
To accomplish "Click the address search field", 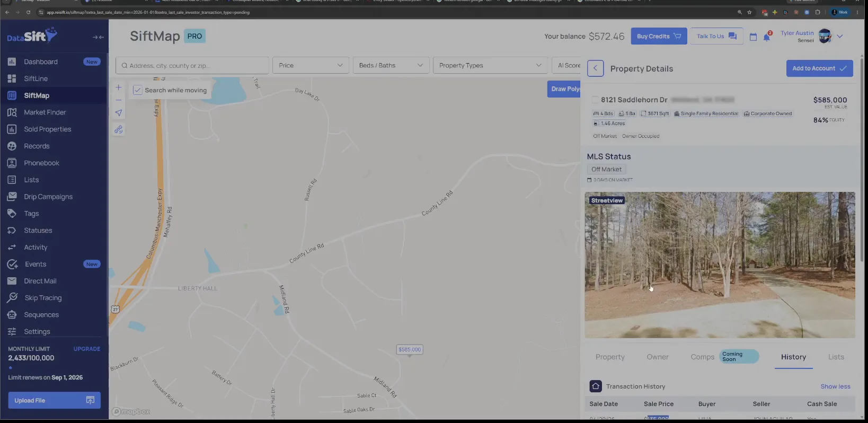I will pyautogui.click(x=192, y=65).
